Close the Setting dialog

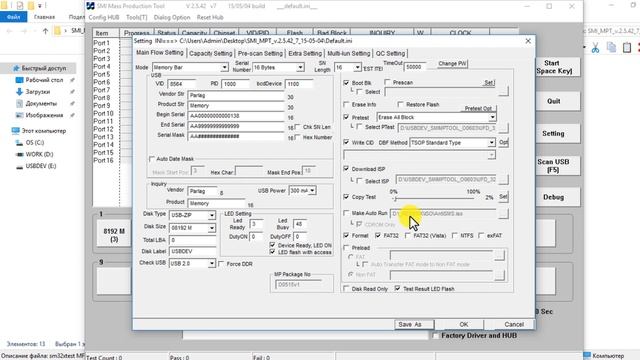528,41
